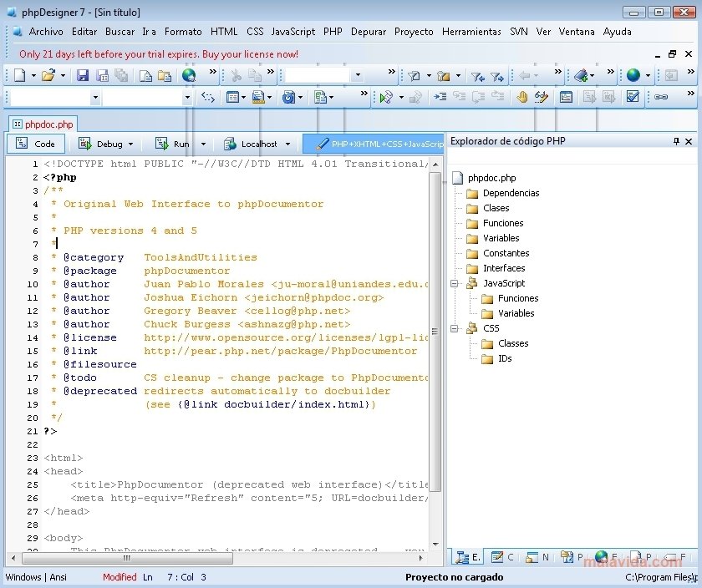
Task: Switch to the N bottom panel tab
Action: 537,557
